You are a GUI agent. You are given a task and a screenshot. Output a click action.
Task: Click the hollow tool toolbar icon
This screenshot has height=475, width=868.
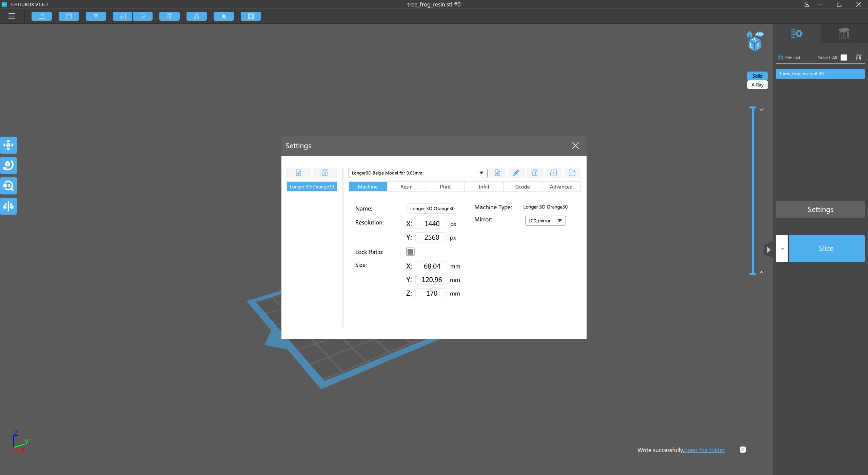[x=251, y=16]
